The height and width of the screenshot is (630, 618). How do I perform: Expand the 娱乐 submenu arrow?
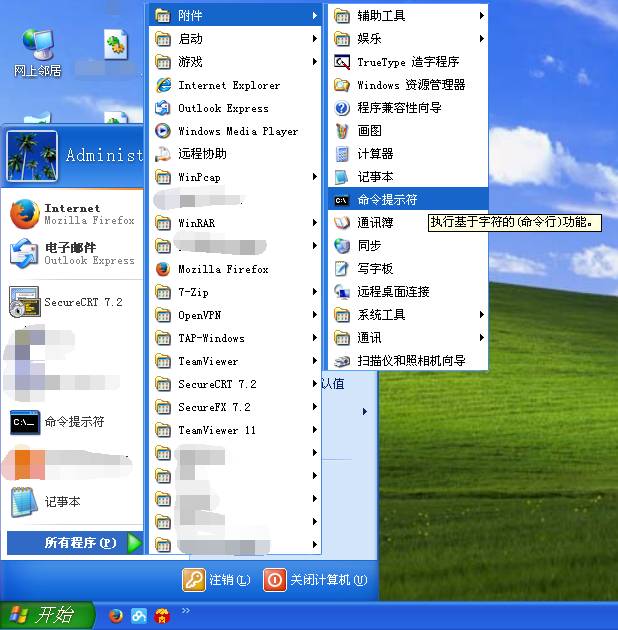481,39
